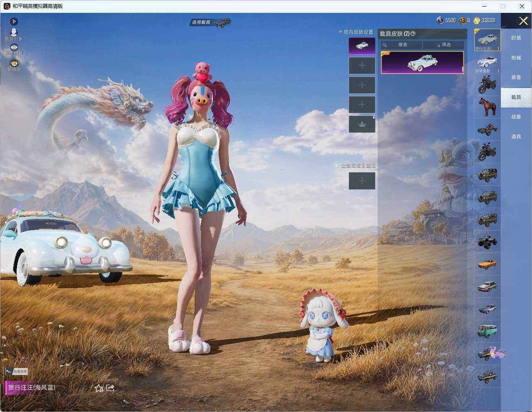Select the white convertible vehicle thumbnail
The height and width of the screenshot is (412, 532).
click(x=487, y=63)
